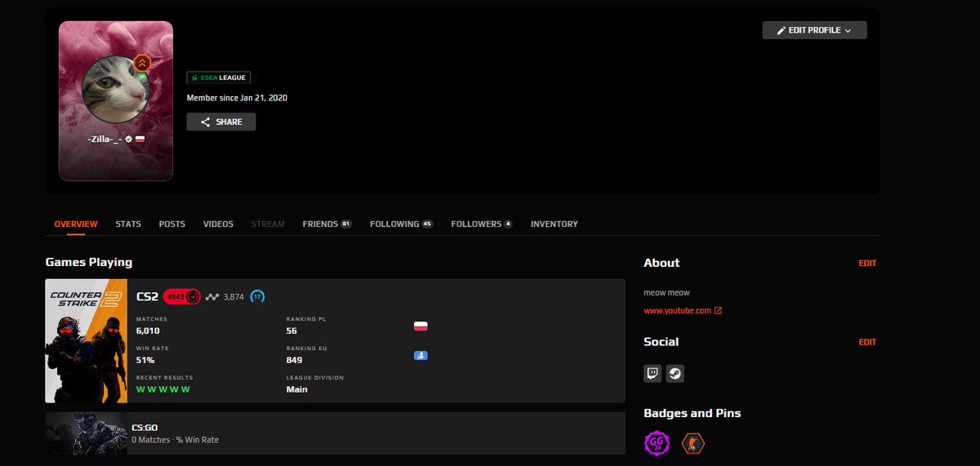The height and width of the screenshot is (466, 980).
Task: Click the orange 1K pin badge
Action: pyautogui.click(x=693, y=444)
